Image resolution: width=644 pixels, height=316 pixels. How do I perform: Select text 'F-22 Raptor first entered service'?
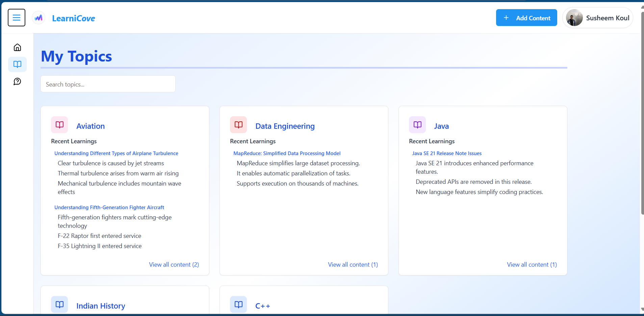click(99, 236)
